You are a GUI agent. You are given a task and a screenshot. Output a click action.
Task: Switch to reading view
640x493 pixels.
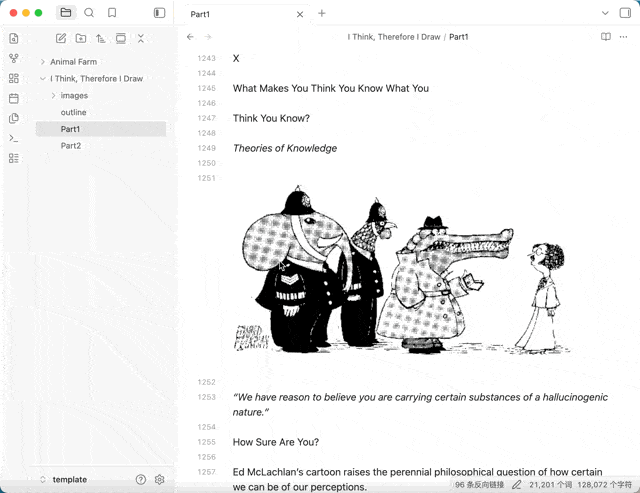(x=606, y=37)
